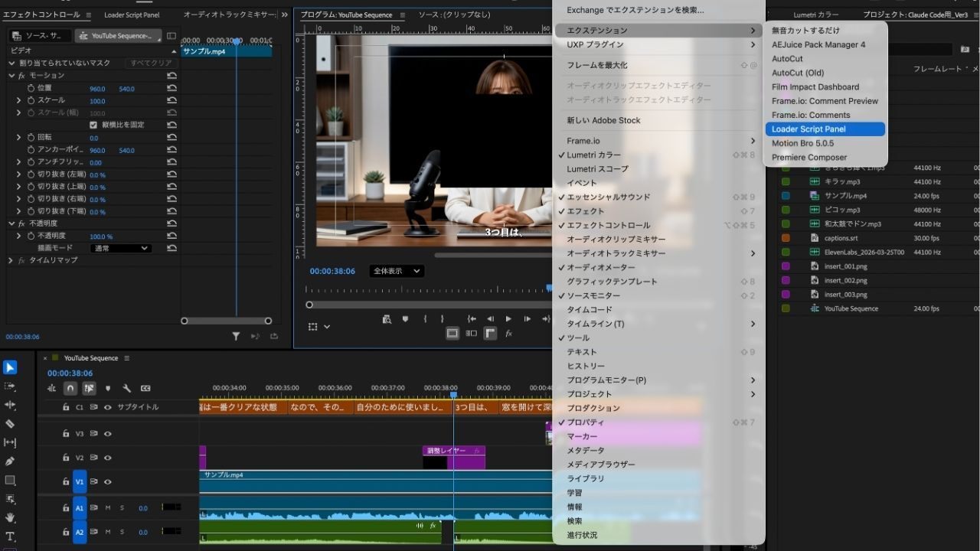
Task: Toggle the 縦横比を固定 checkbox
Action: tap(93, 125)
